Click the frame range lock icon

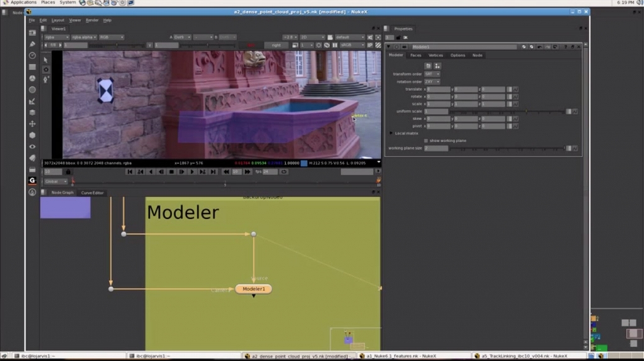coord(68,172)
